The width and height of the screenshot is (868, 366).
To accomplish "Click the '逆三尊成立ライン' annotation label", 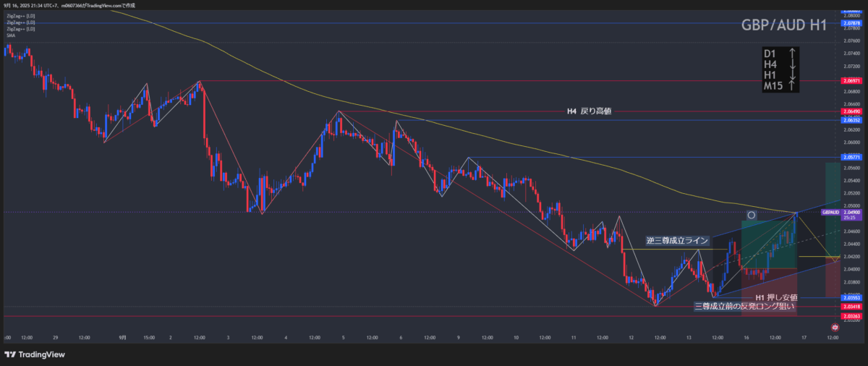I will coord(679,240).
